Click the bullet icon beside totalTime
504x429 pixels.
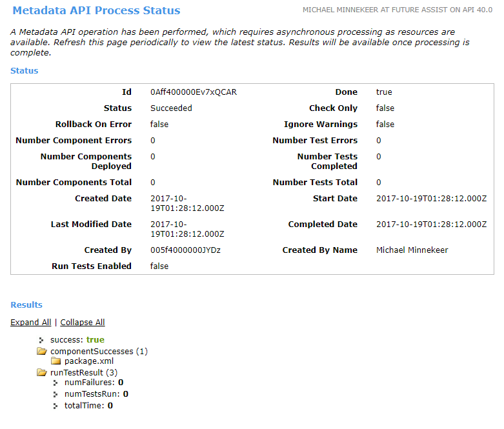click(55, 406)
